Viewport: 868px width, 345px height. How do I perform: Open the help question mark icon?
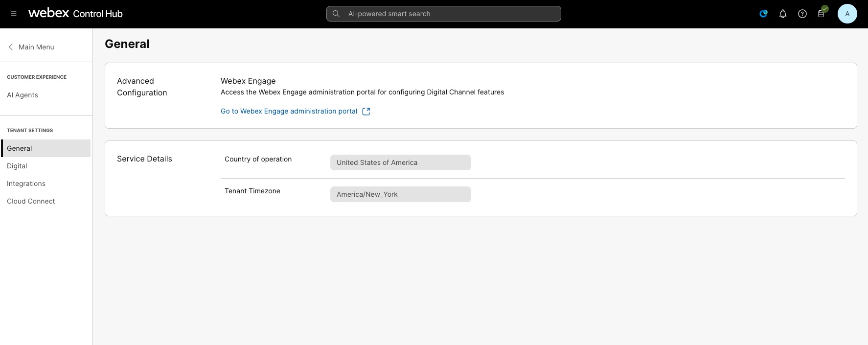tap(802, 14)
